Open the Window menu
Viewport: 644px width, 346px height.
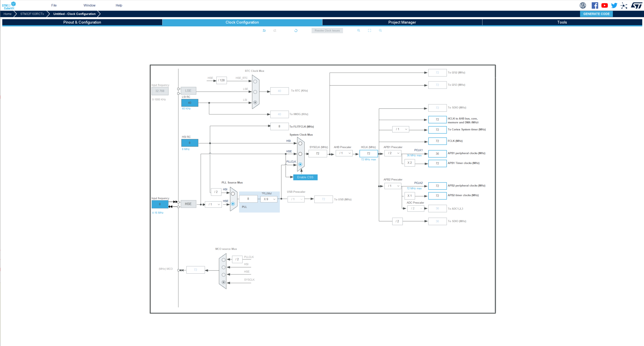click(89, 5)
